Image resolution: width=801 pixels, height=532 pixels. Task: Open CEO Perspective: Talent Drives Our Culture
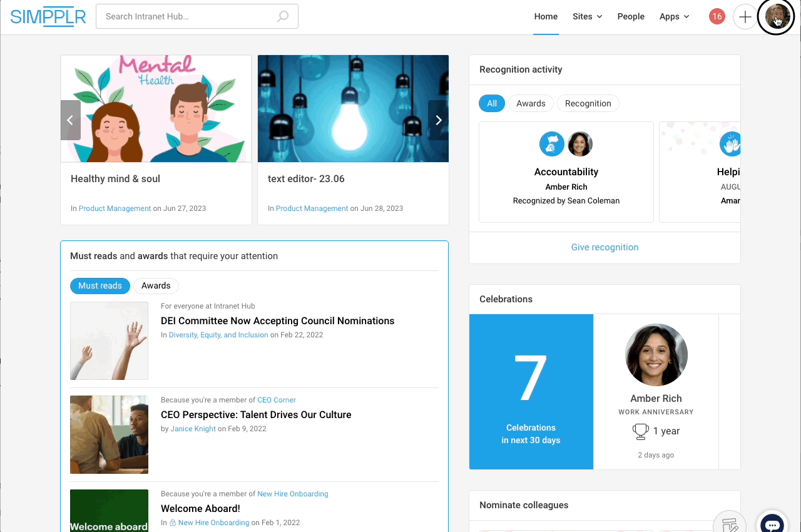[x=256, y=414]
